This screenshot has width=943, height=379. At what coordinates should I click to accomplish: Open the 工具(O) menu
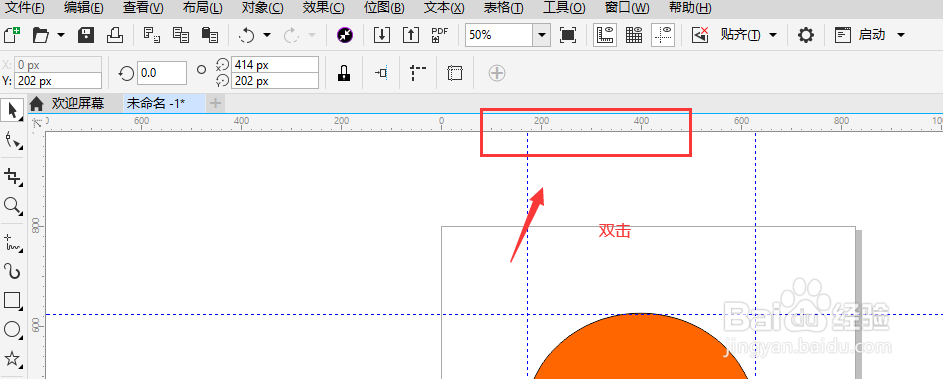coord(564,8)
